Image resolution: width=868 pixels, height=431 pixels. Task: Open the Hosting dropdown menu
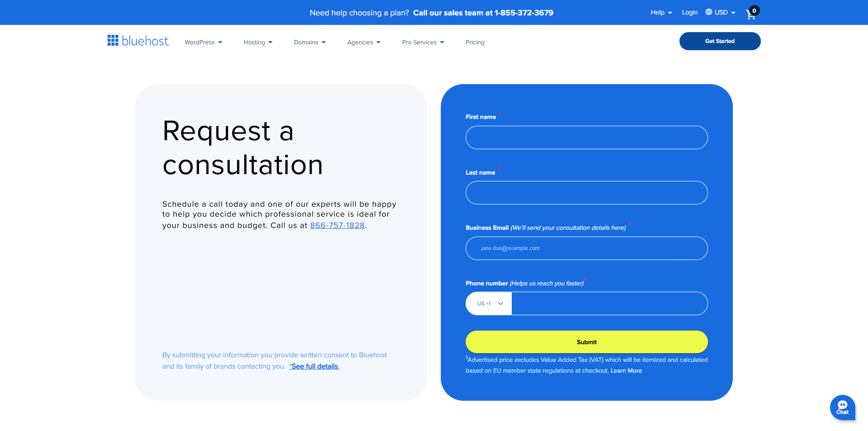[x=258, y=42]
